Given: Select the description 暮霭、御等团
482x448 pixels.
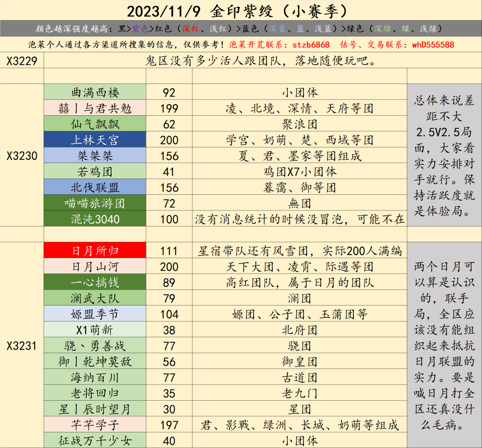Looking at the screenshot, I should tap(300, 188).
